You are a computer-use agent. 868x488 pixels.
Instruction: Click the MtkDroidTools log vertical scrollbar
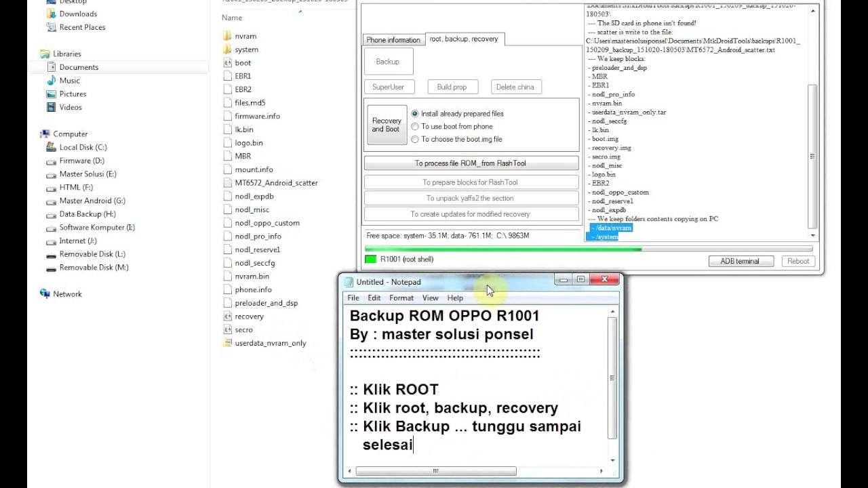(813, 122)
